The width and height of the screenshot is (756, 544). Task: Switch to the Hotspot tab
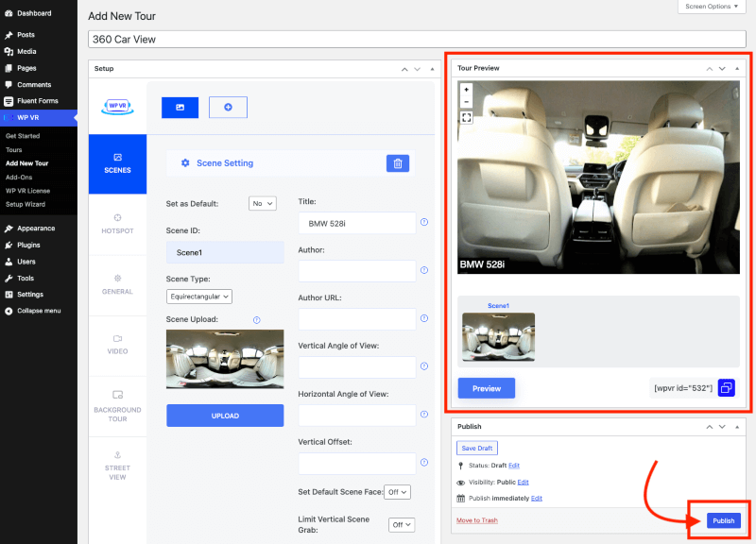click(117, 225)
